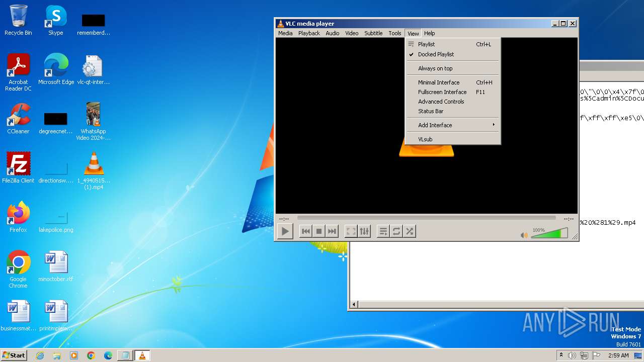
Task: Select the CCleaner desktop shortcut
Action: (x=18, y=118)
